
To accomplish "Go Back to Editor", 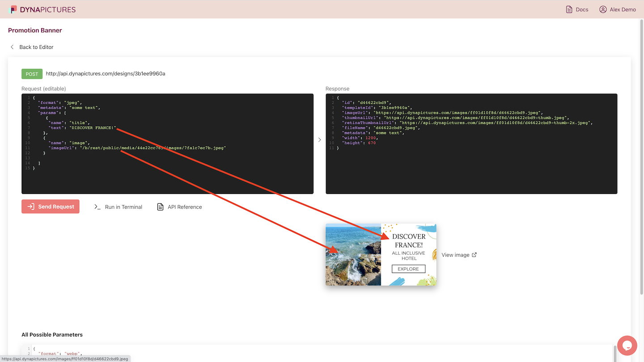I will (x=36, y=47).
